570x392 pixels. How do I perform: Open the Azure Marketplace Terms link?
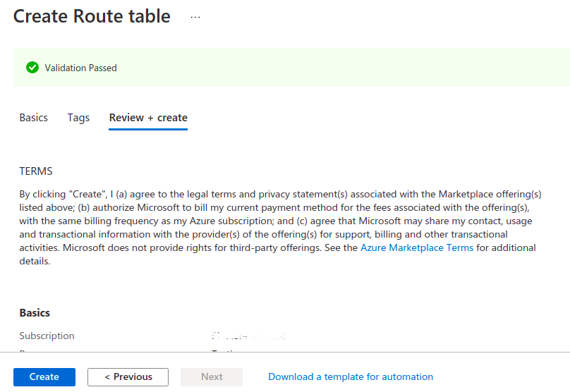tap(417, 247)
